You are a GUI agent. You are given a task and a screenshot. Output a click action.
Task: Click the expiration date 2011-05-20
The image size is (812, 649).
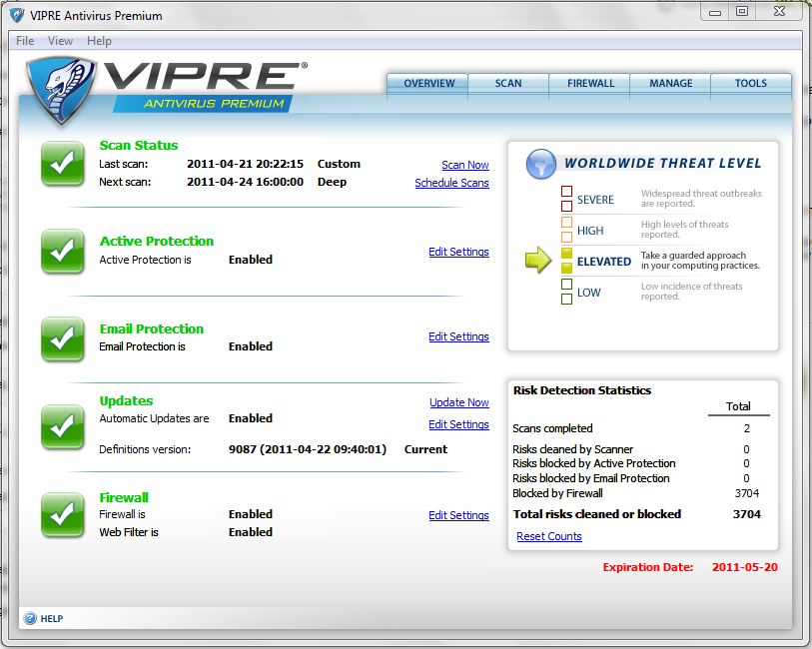point(745,567)
